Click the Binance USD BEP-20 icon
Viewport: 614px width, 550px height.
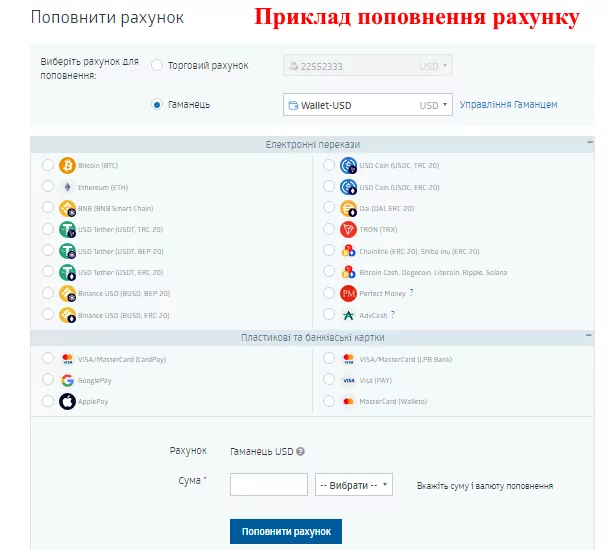click(67, 294)
